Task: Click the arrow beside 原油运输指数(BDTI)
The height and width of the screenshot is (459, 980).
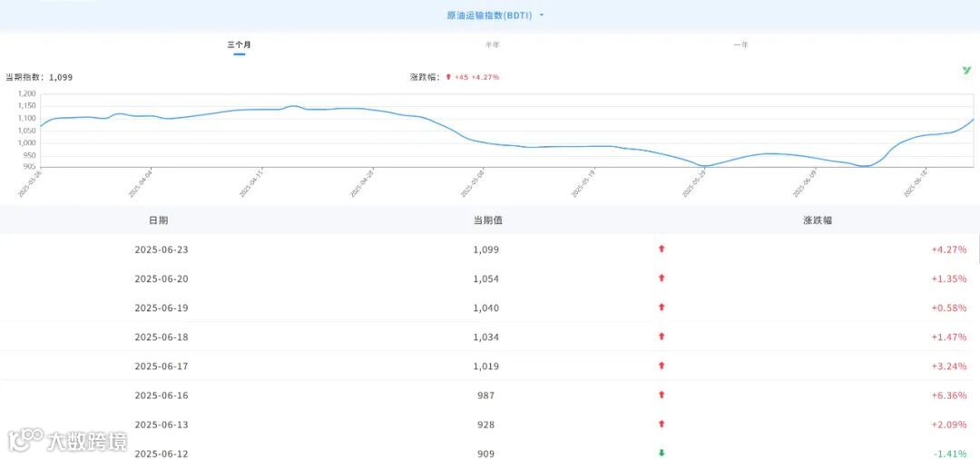Action: point(541,15)
